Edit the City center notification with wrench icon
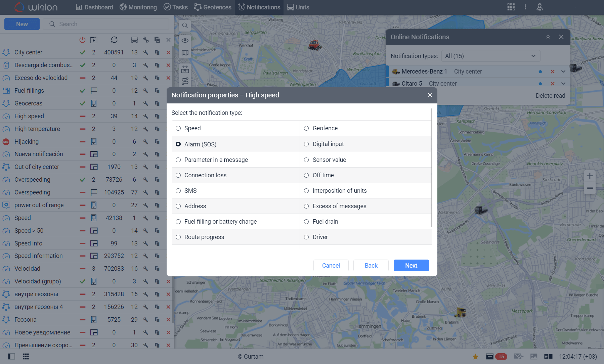Image resolution: width=604 pixels, height=364 pixels. click(x=145, y=52)
